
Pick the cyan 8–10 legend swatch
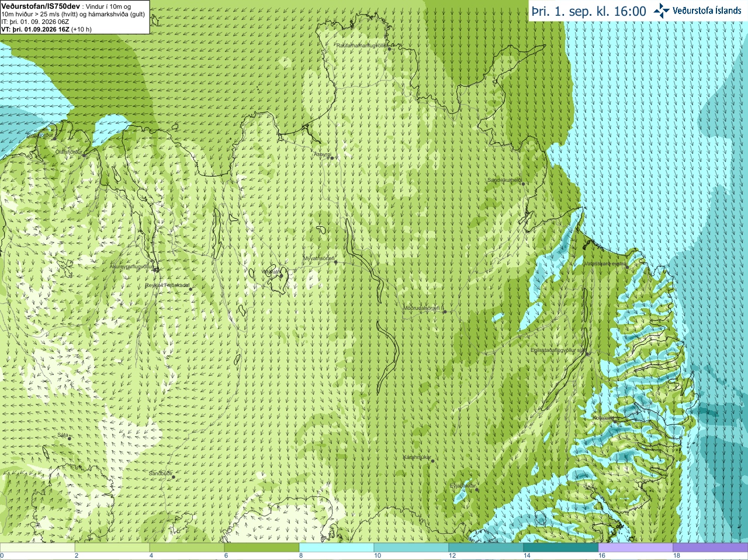point(337,548)
